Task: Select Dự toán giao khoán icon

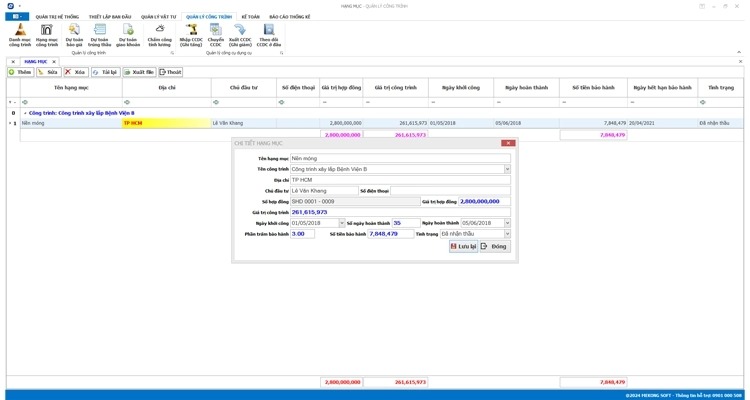Action: pos(128,35)
